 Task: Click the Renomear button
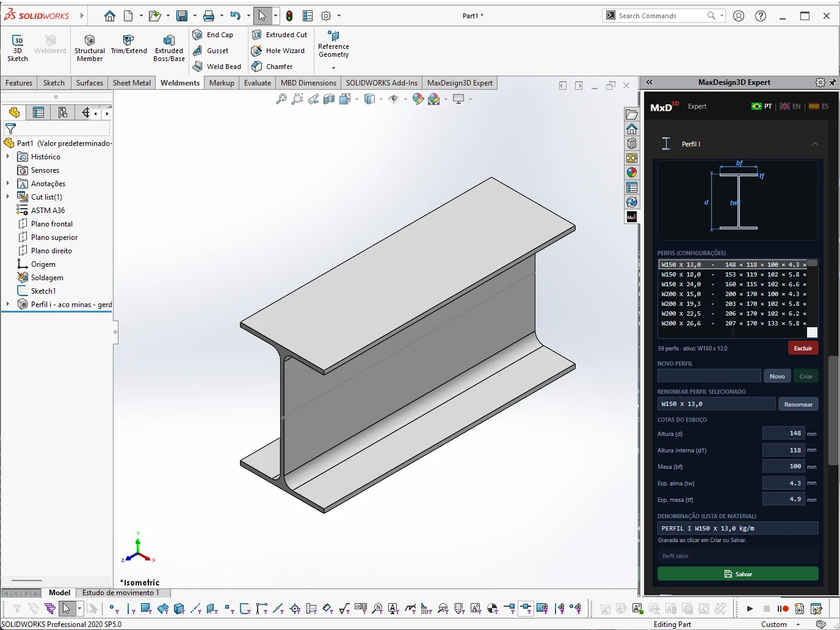(798, 404)
